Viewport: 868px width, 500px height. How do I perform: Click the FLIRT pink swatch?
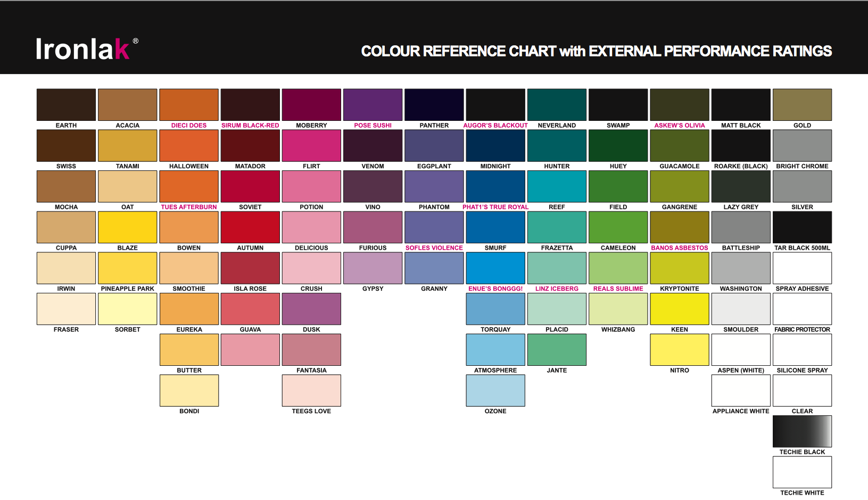[311, 146]
